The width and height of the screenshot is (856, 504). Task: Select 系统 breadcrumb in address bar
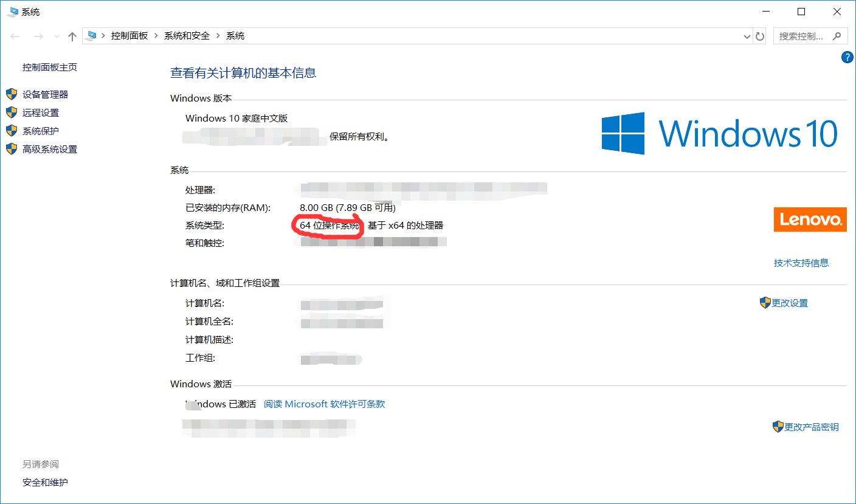click(x=235, y=36)
